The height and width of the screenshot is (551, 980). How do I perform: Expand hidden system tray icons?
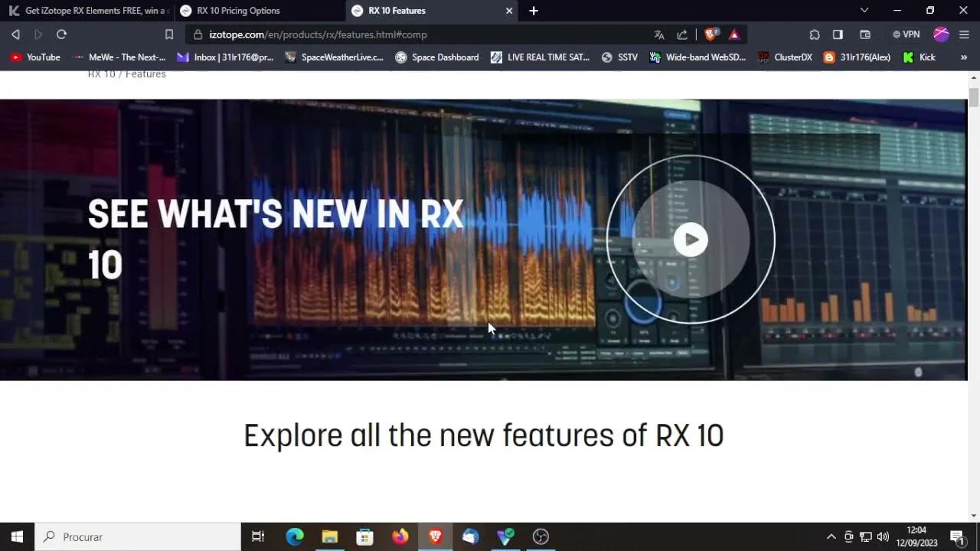click(x=831, y=536)
